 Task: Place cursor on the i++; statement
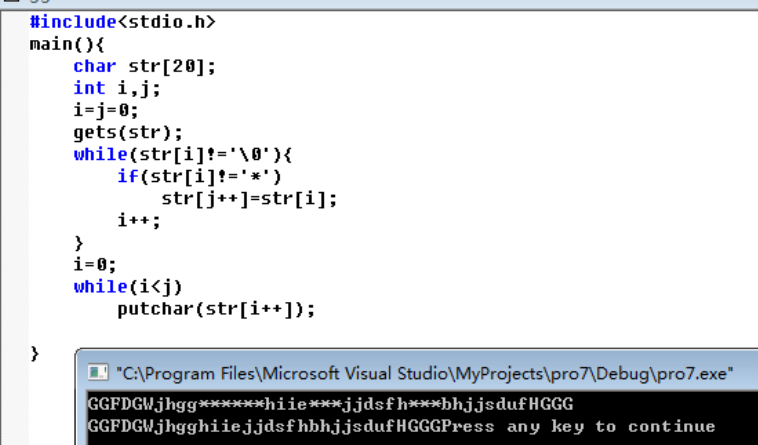point(139,221)
